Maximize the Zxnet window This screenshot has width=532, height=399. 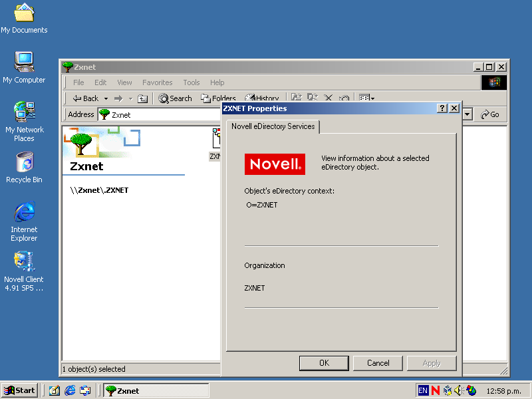pyautogui.click(x=489, y=67)
